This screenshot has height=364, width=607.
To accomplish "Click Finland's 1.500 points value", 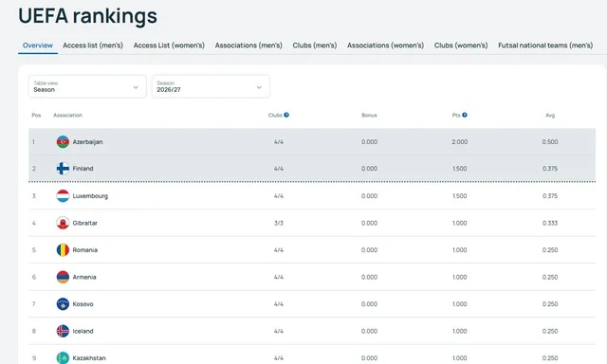I will (x=459, y=169).
